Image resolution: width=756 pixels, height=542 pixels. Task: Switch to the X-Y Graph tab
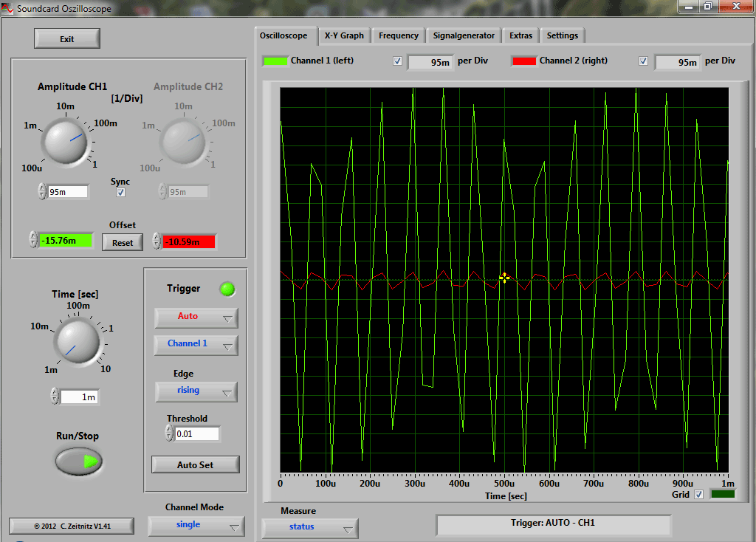[344, 35]
